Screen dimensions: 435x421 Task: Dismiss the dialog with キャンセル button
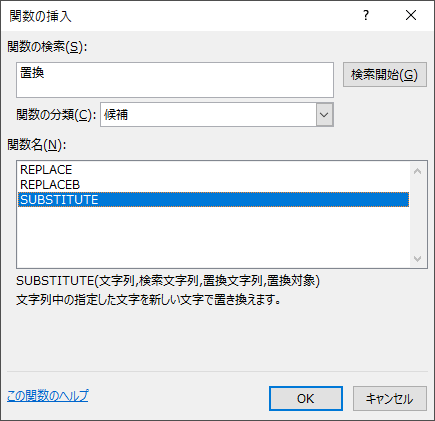[390, 399]
